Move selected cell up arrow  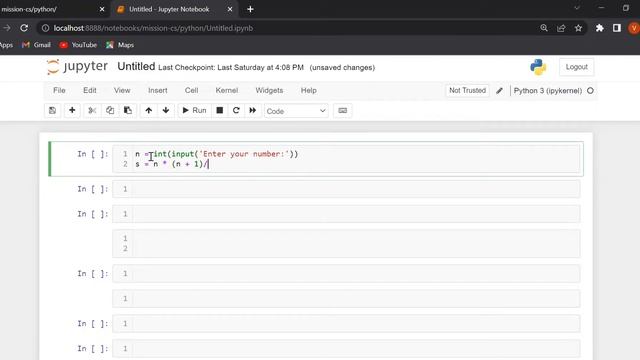(x=149, y=110)
